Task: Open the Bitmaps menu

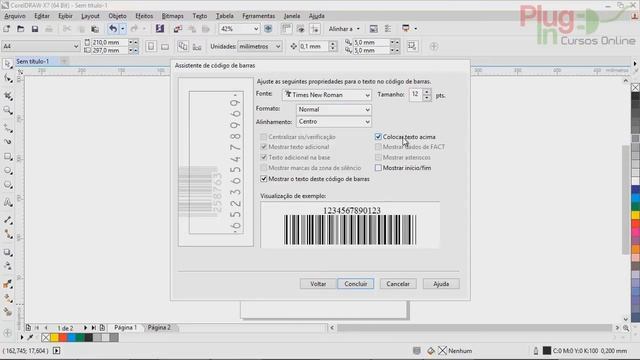Action: pos(173,16)
